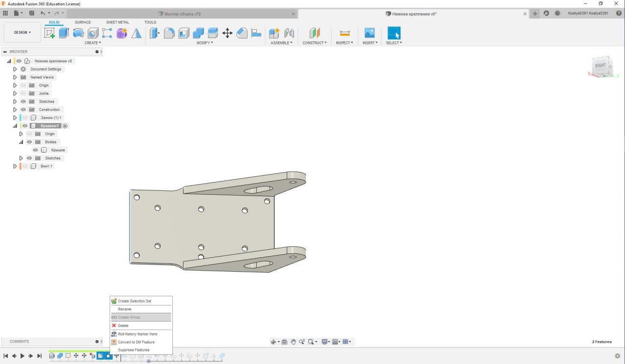Click the Save icon in title toolbar
Screen dimensions: 625x364
32,13
